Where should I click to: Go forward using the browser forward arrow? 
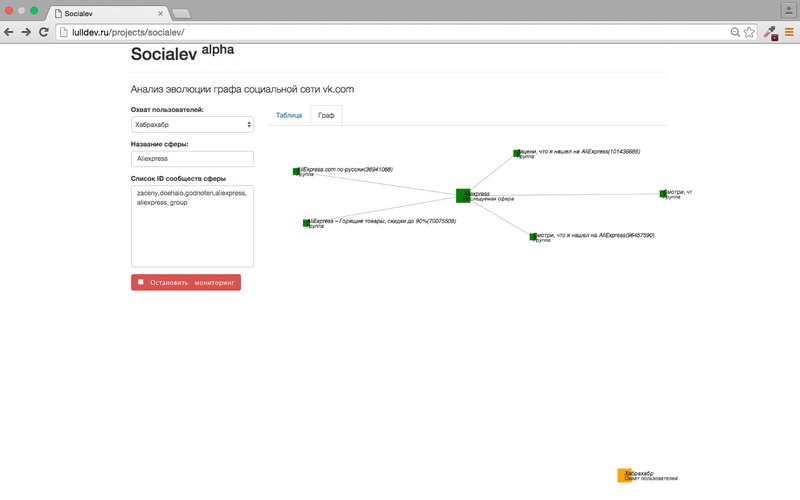26,32
